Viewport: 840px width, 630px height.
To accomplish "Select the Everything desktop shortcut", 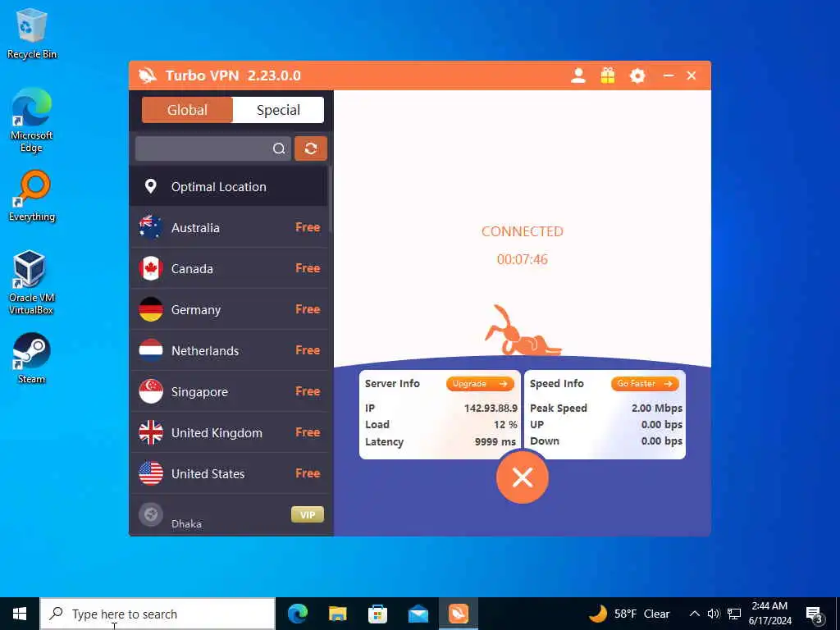I will [x=32, y=196].
